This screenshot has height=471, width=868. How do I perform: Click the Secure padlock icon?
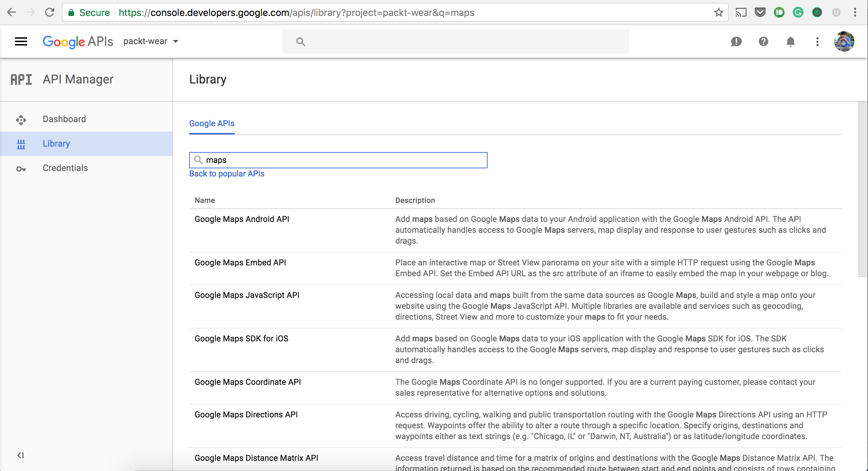click(x=71, y=13)
